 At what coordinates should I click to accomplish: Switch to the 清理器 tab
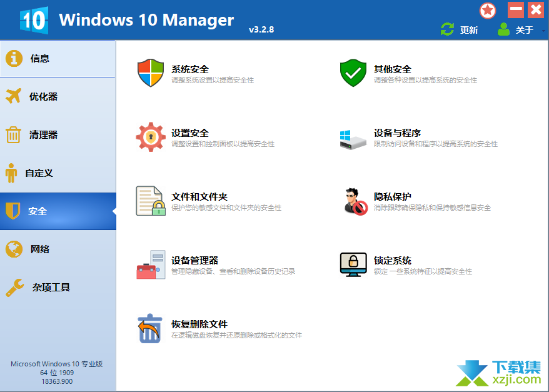pos(58,135)
